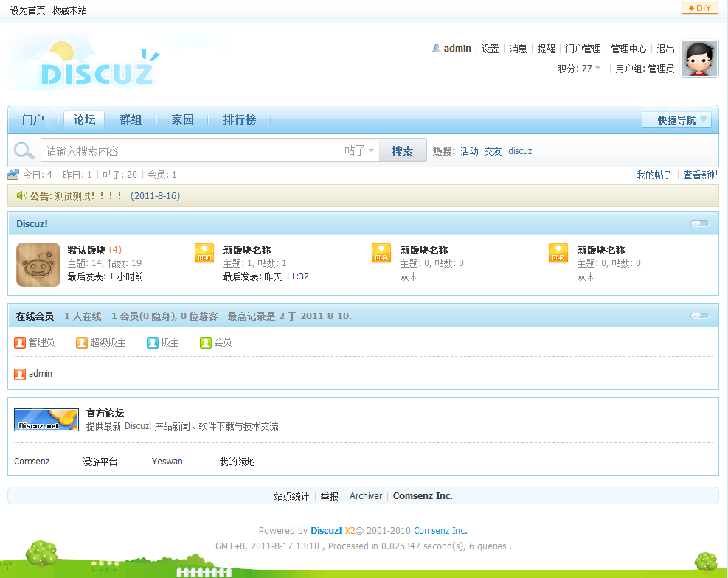Click the NEW forum status icon
Image resolution: width=728 pixels, height=578 pixels.
(x=204, y=254)
